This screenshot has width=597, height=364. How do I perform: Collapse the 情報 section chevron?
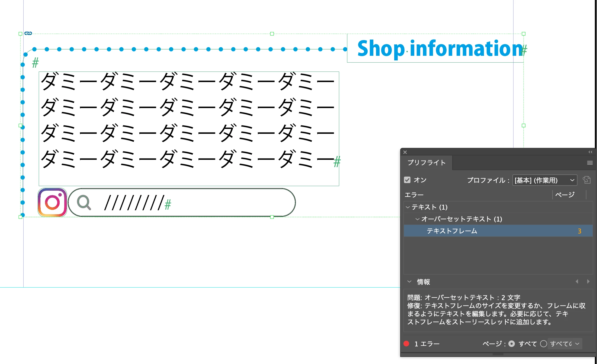(x=409, y=282)
